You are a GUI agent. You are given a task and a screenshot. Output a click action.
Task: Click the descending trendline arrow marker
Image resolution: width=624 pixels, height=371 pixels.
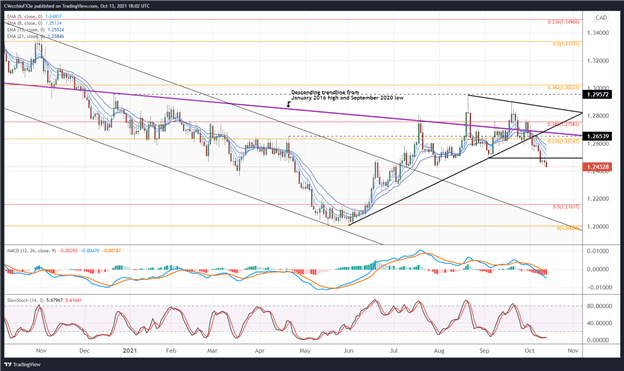289,104
